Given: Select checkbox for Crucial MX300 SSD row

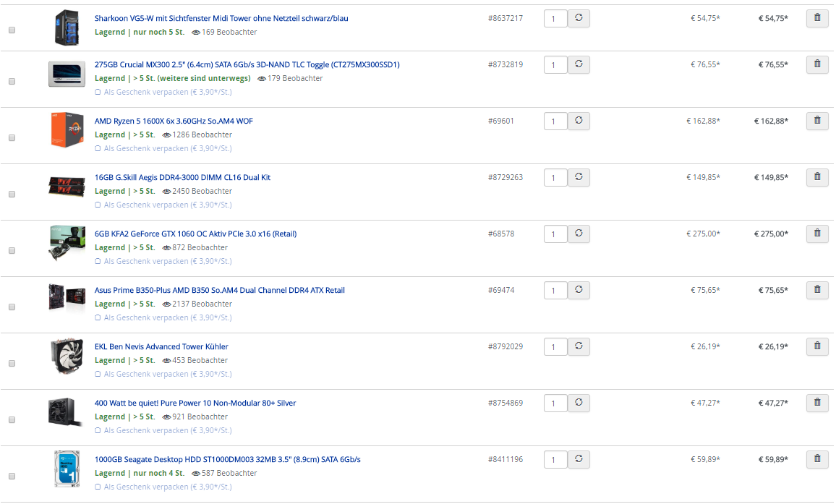Looking at the screenshot, I should coord(12,82).
